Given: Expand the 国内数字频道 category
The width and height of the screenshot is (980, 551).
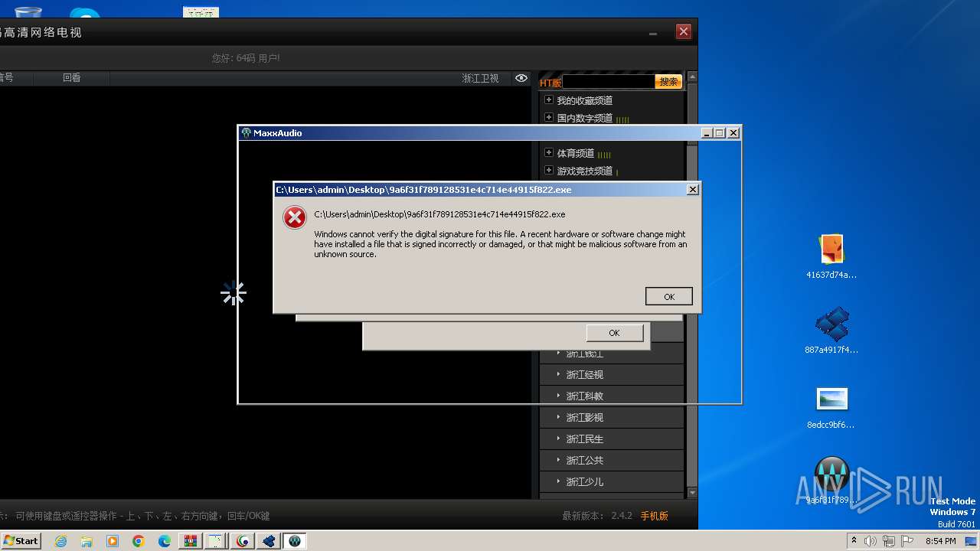Looking at the screenshot, I should (x=548, y=117).
